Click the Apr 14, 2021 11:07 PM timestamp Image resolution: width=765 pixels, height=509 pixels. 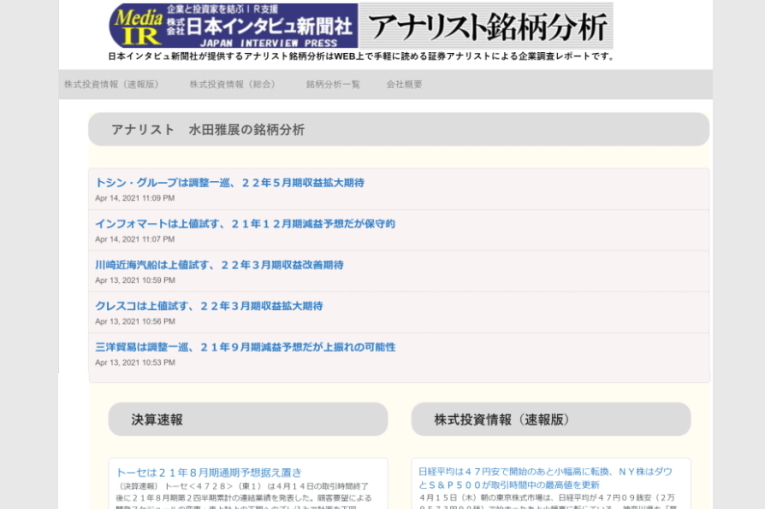pyautogui.click(x=135, y=239)
